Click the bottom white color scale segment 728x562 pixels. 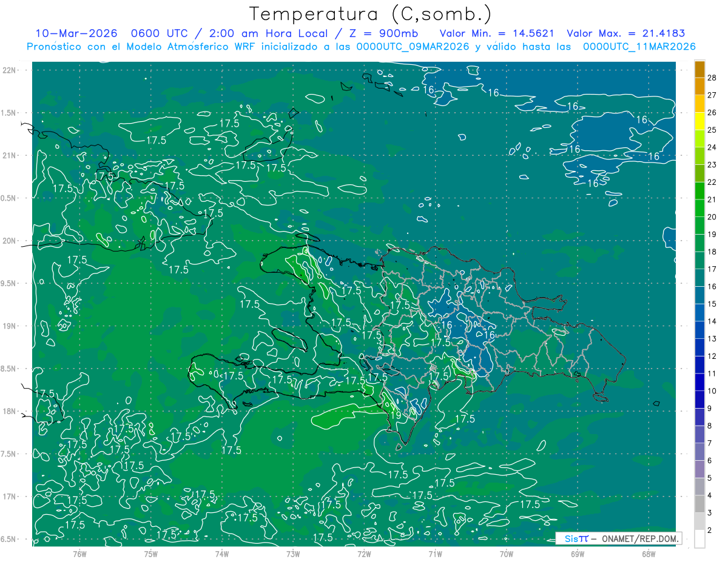tap(699, 539)
